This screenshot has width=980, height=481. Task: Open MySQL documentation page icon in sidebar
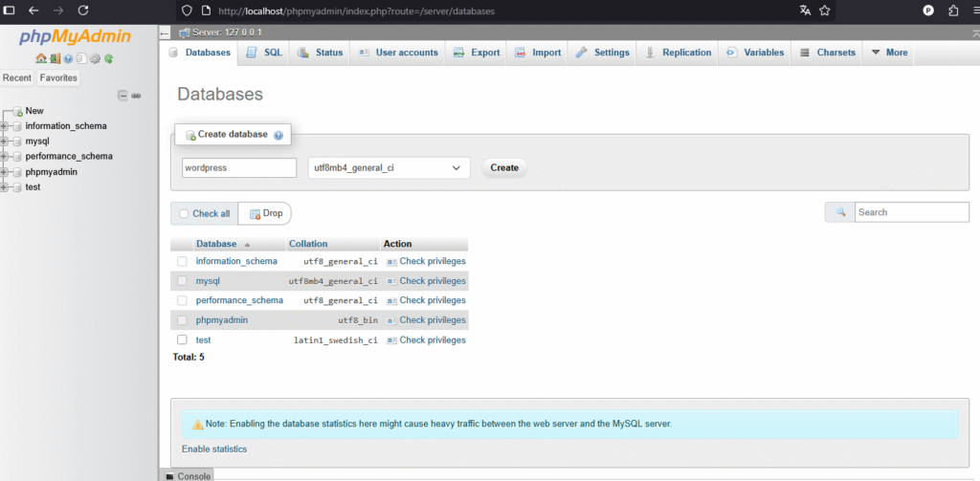[x=81, y=58]
